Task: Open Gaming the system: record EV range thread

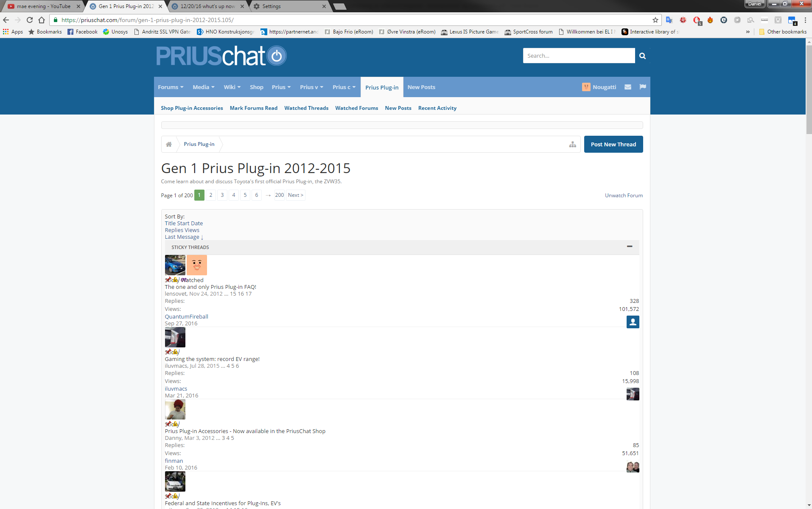Action: coord(212,359)
